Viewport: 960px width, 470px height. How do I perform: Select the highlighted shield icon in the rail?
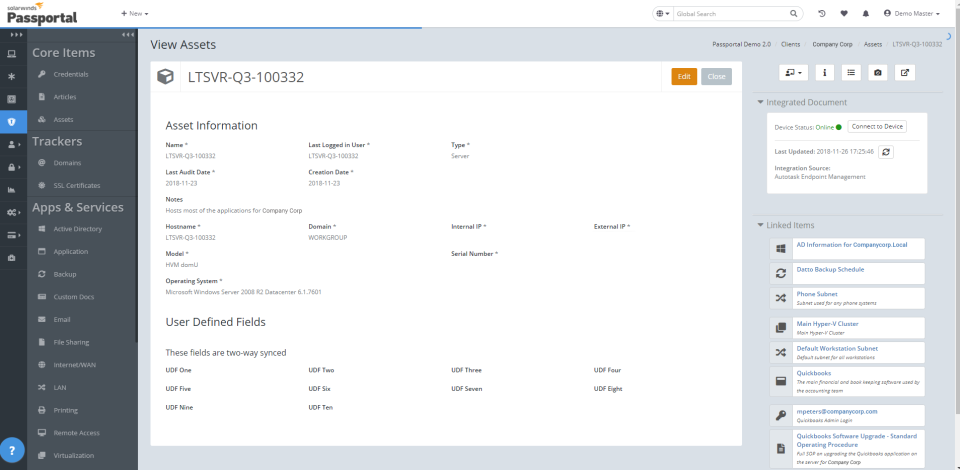[12, 122]
